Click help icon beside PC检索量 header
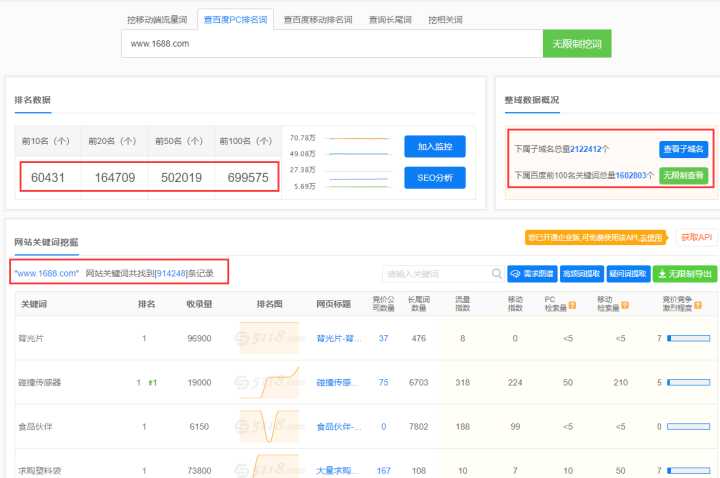The image size is (720, 478). coord(572,305)
